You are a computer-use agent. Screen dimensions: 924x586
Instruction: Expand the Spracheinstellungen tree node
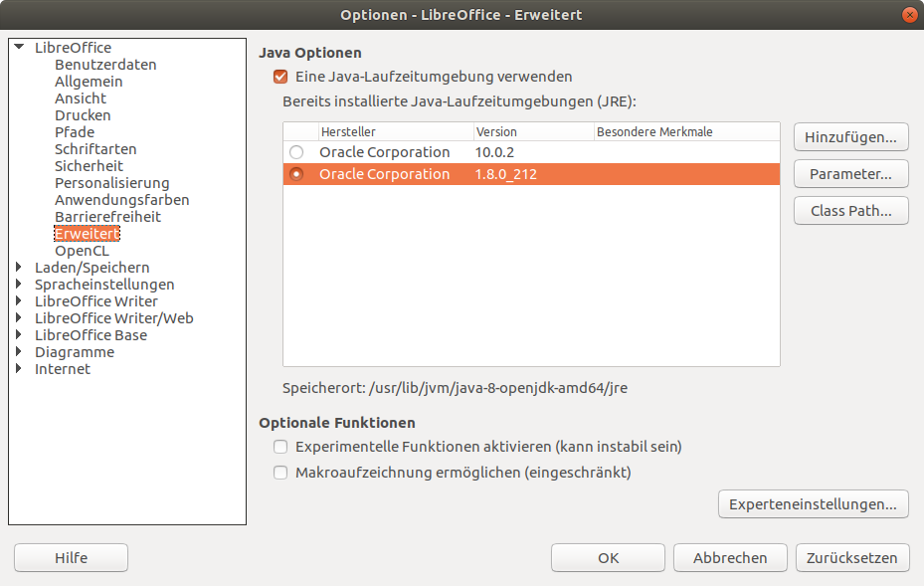19,285
